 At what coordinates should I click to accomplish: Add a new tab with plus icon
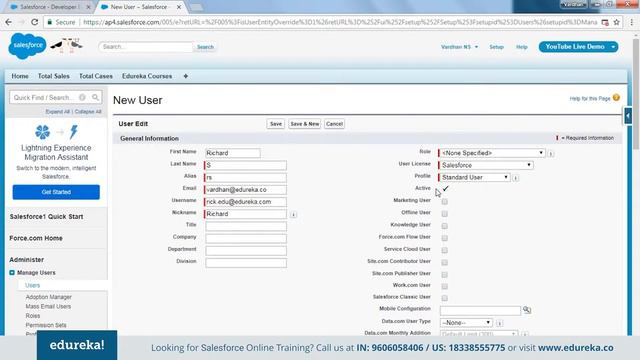click(x=186, y=76)
